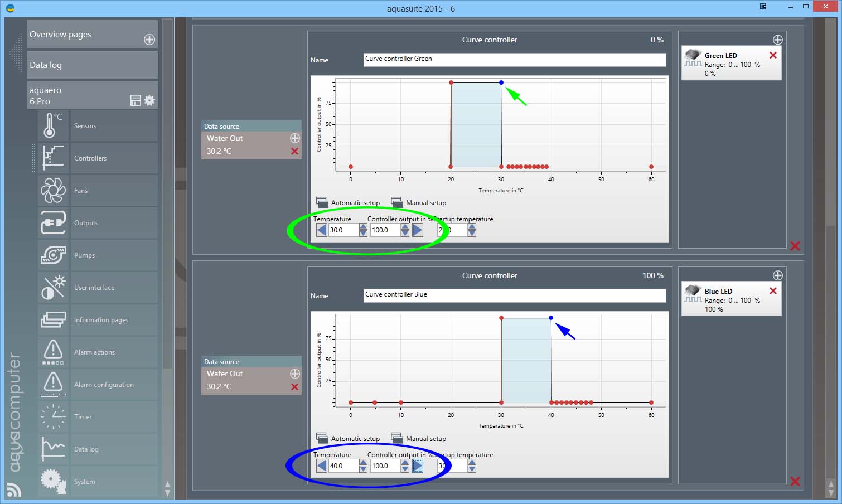Increase Blue controller output 100.0 stepper
The image size is (842, 504).
click(405, 462)
